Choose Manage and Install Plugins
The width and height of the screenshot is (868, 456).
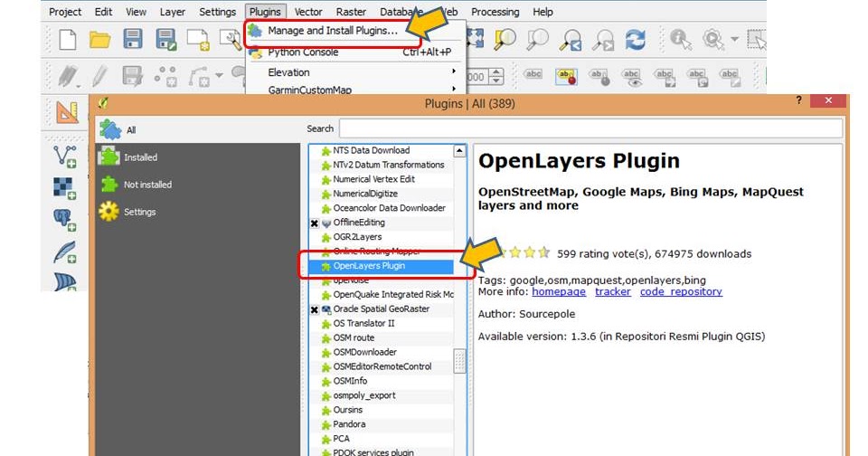[332, 31]
